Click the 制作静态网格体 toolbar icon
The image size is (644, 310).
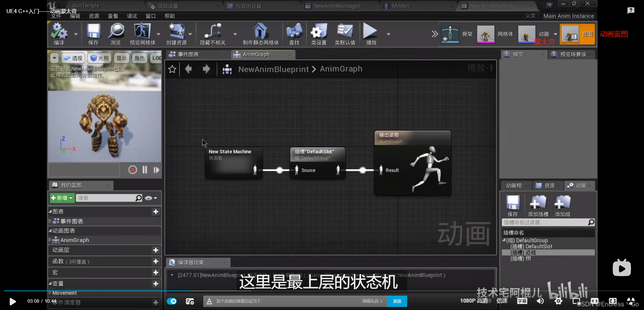[261, 34]
